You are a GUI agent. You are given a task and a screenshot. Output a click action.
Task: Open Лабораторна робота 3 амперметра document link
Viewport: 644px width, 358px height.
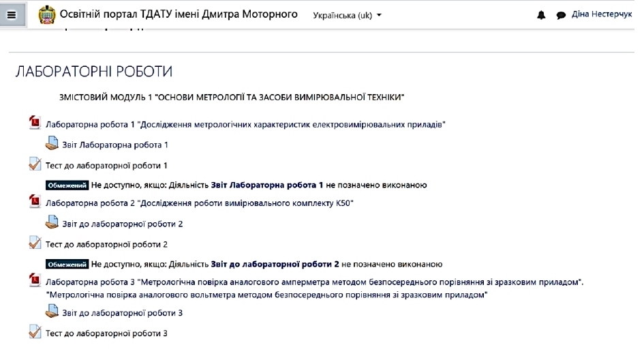tap(314, 288)
